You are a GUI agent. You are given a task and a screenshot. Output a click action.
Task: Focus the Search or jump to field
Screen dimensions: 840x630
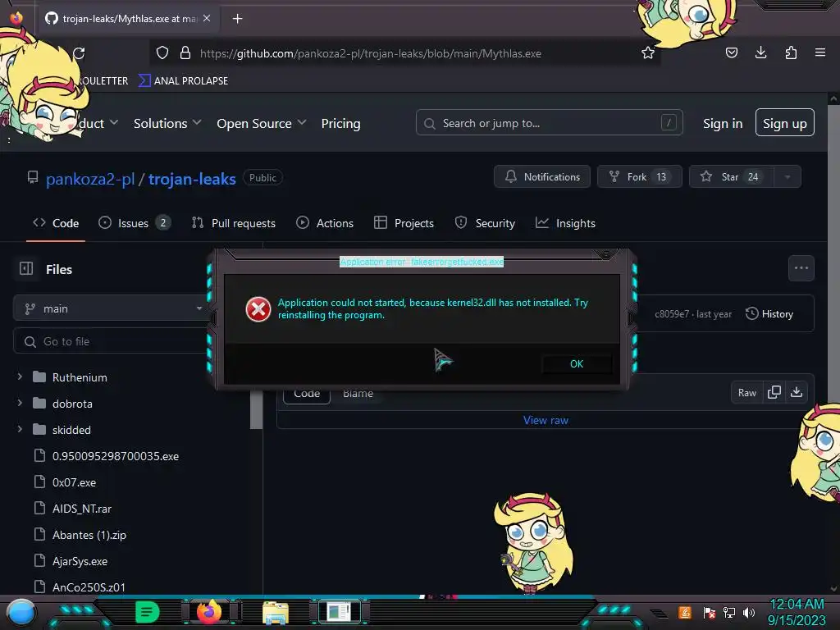[x=549, y=123]
